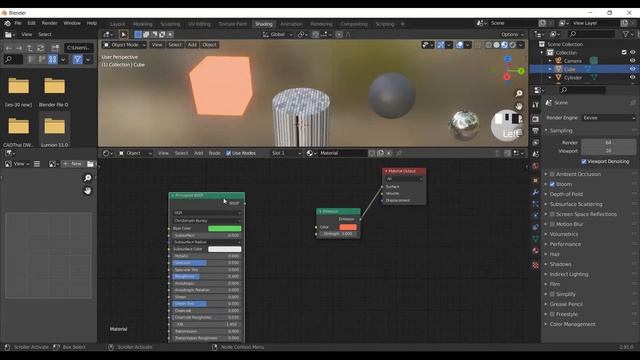
Task: Expand Camera item in outliner
Action: (x=550, y=61)
